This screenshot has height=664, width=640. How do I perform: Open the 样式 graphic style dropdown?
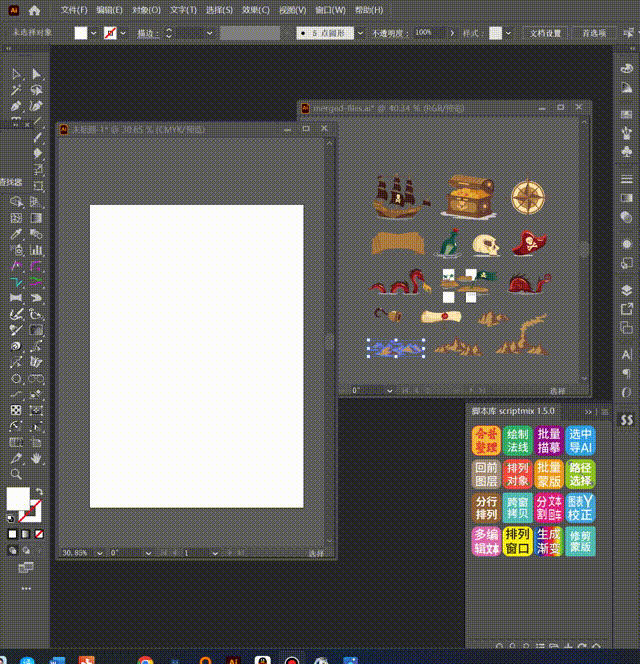(x=508, y=33)
